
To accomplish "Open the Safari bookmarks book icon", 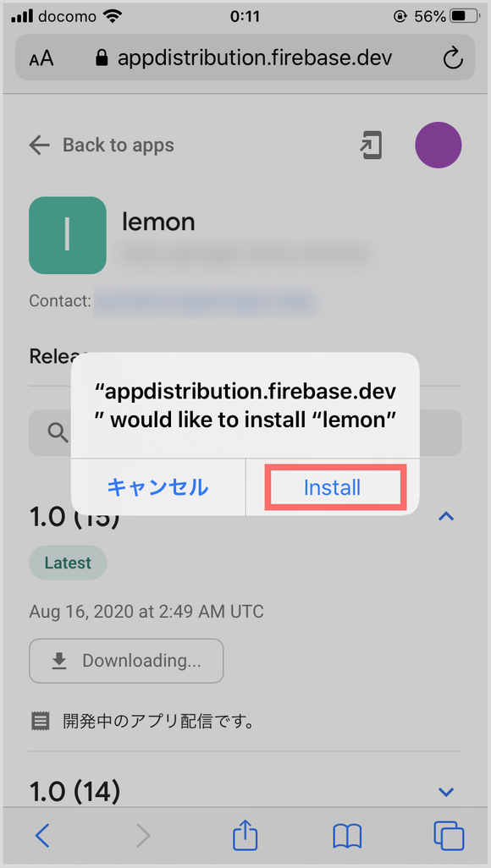I will point(347,836).
